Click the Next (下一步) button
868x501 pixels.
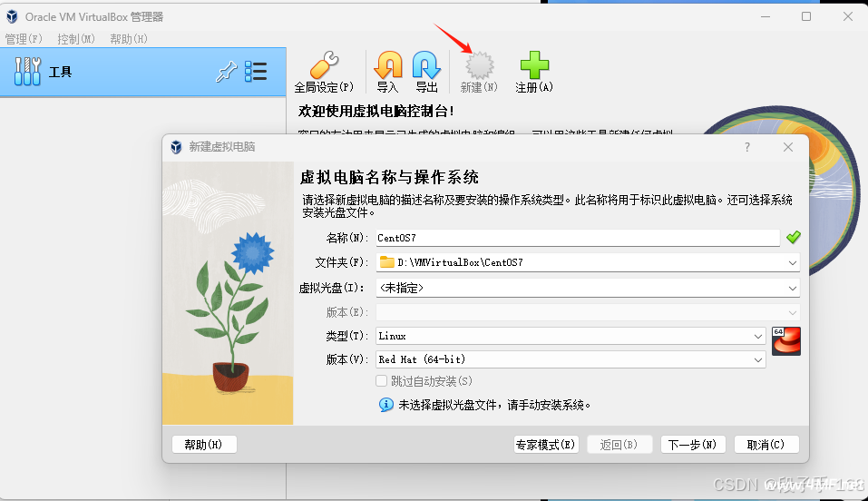(692, 445)
